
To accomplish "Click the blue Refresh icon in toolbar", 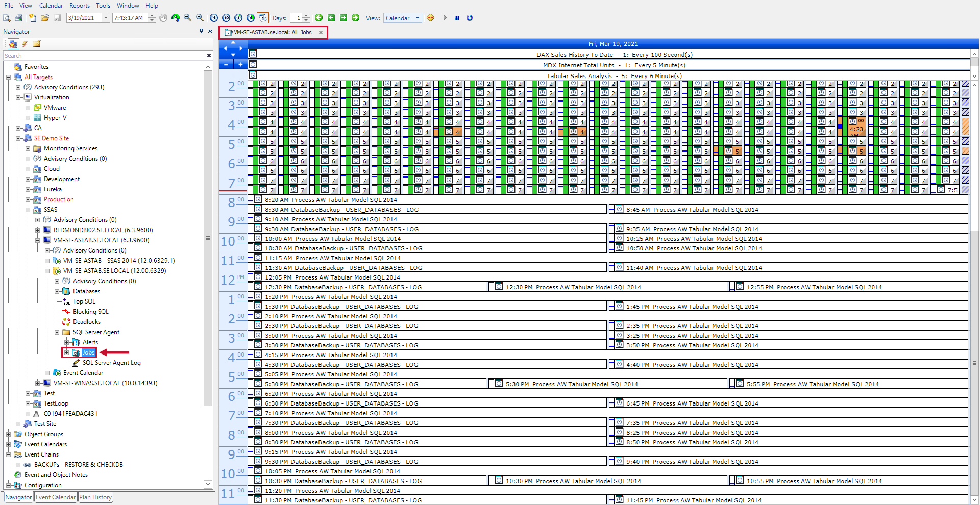I will coord(470,18).
